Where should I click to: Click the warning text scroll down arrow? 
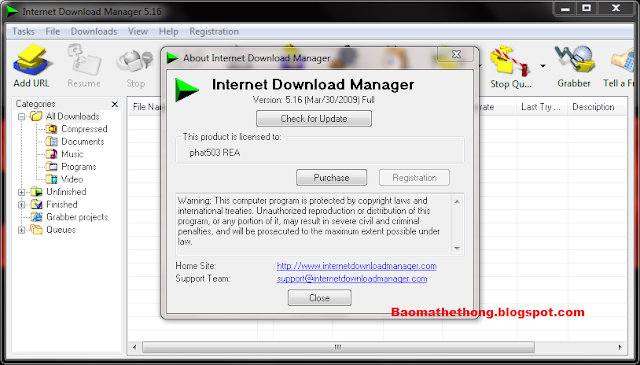[457, 248]
